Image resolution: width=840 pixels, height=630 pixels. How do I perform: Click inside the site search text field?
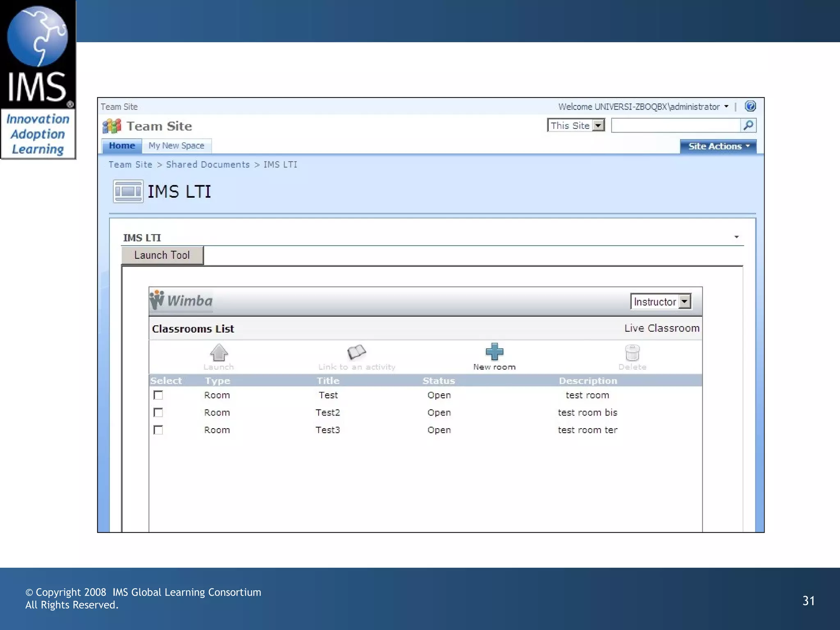tap(676, 125)
